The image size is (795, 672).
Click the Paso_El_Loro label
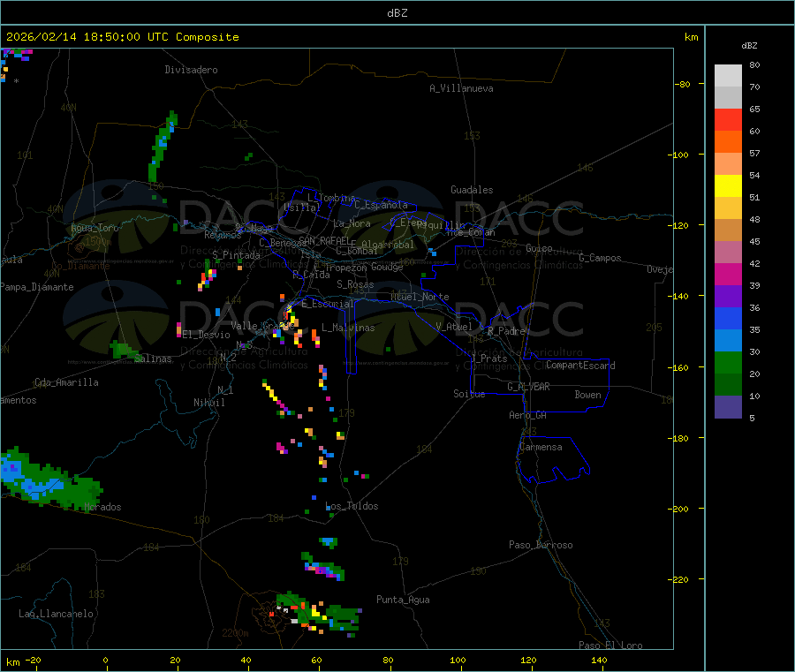pos(611,646)
